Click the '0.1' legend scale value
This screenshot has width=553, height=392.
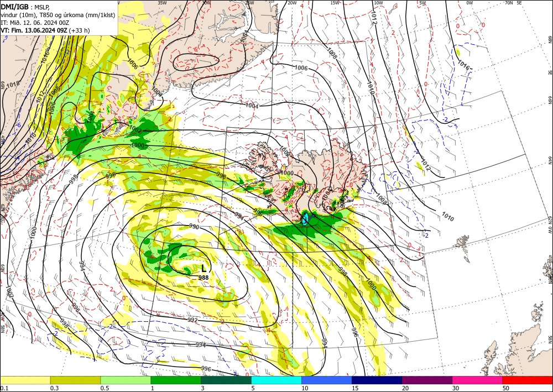[x=3, y=388]
